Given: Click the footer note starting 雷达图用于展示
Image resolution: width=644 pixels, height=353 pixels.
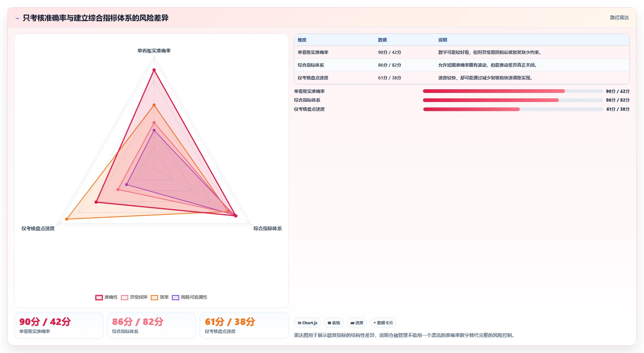Looking at the screenshot, I should click(x=405, y=335).
